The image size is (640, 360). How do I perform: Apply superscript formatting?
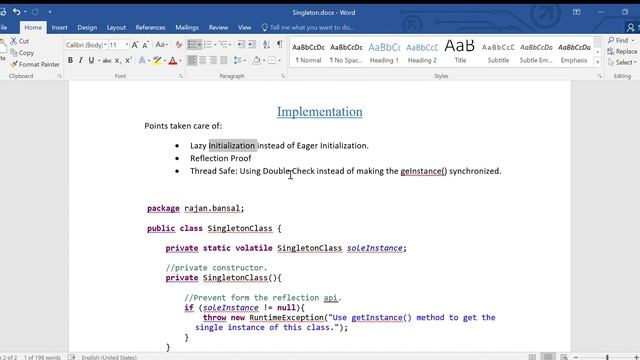tap(128, 60)
